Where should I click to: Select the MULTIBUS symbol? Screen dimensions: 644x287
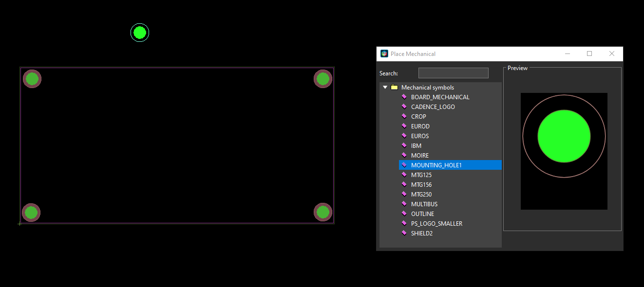(424, 204)
